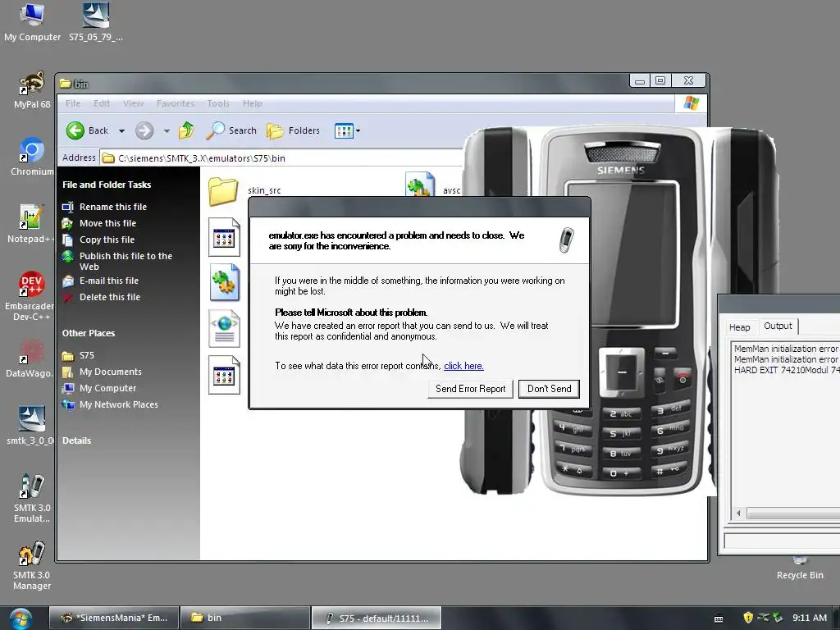
Task: Open Embarcadero Dev-C++ shortcut
Action: [30, 295]
